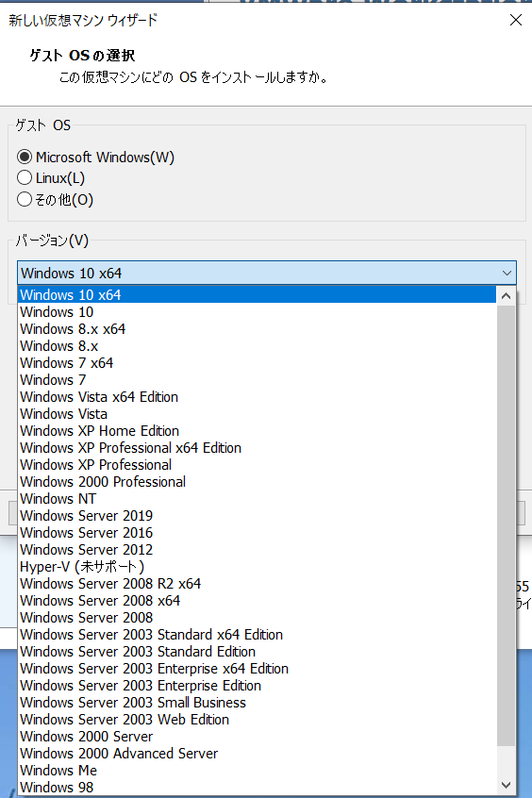Image resolution: width=532 pixels, height=798 pixels.
Task: Pick Windows Server 2008 R2 x64
Action: [258, 583]
